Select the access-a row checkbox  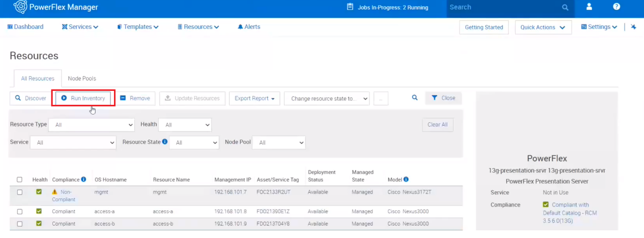pyautogui.click(x=19, y=211)
